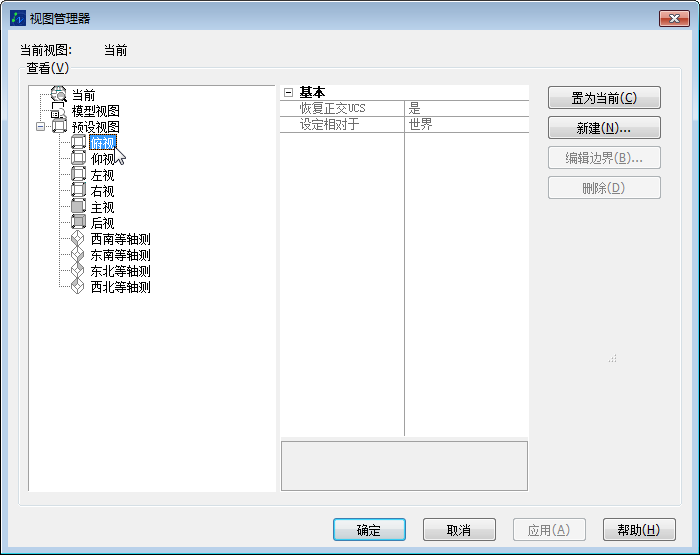Click the 模型视图 icon in tree
This screenshot has width=700, height=555.
tap(59, 111)
